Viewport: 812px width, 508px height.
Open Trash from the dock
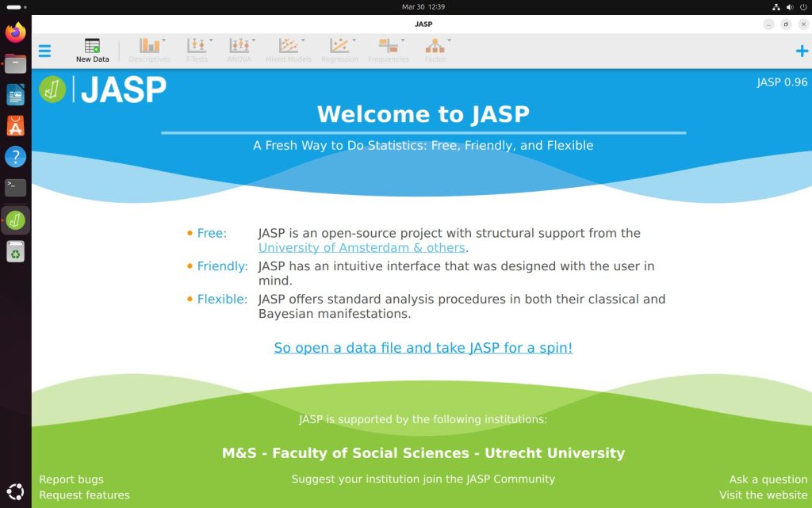(16, 252)
